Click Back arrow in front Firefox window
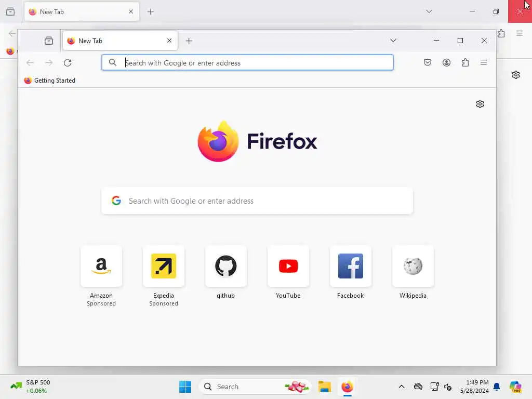 point(30,62)
